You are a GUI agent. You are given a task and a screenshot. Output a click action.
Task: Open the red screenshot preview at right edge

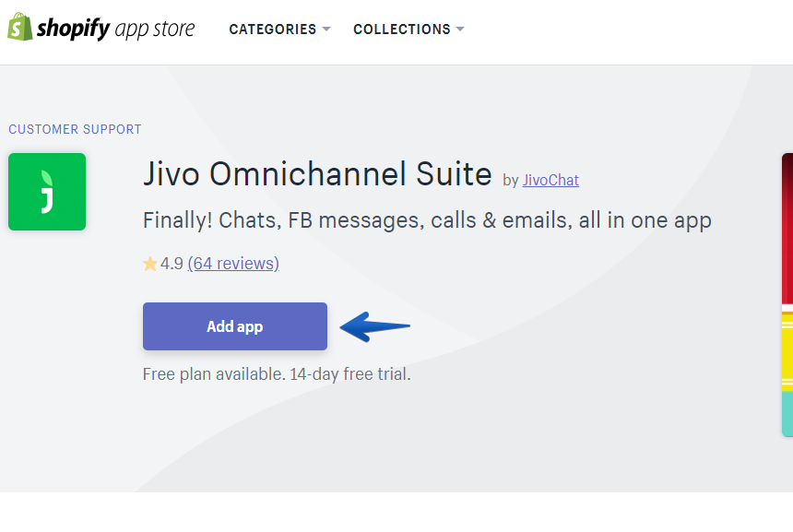[787, 229]
